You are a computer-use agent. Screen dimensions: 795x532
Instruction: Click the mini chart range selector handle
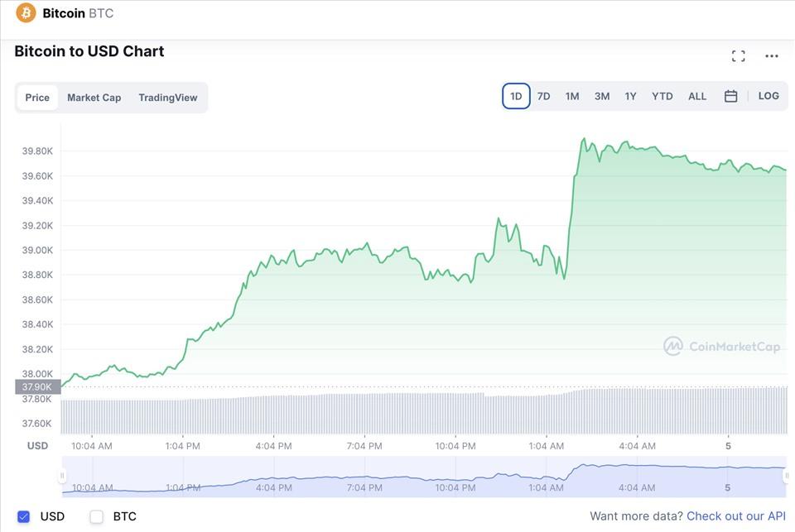coord(61,475)
